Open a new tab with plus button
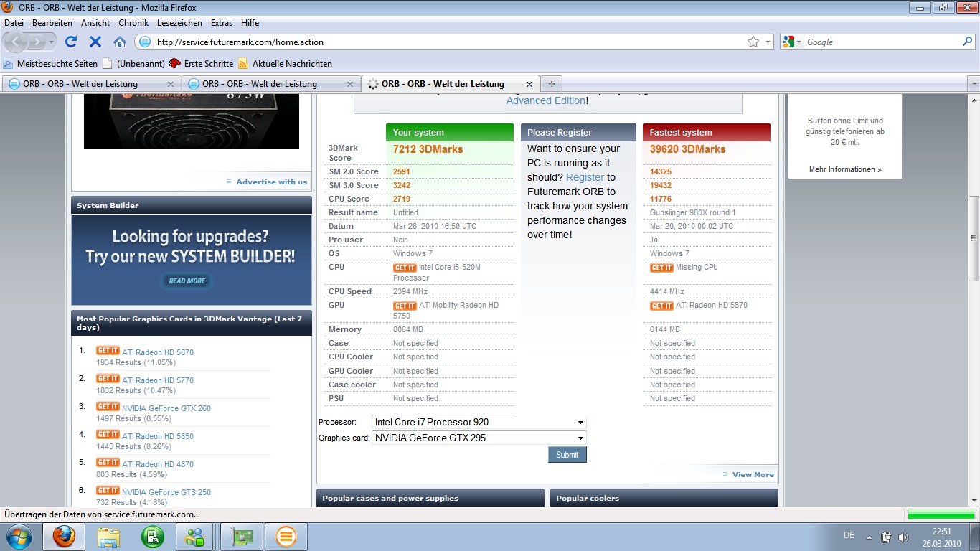This screenshot has height=551, width=980. [551, 83]
